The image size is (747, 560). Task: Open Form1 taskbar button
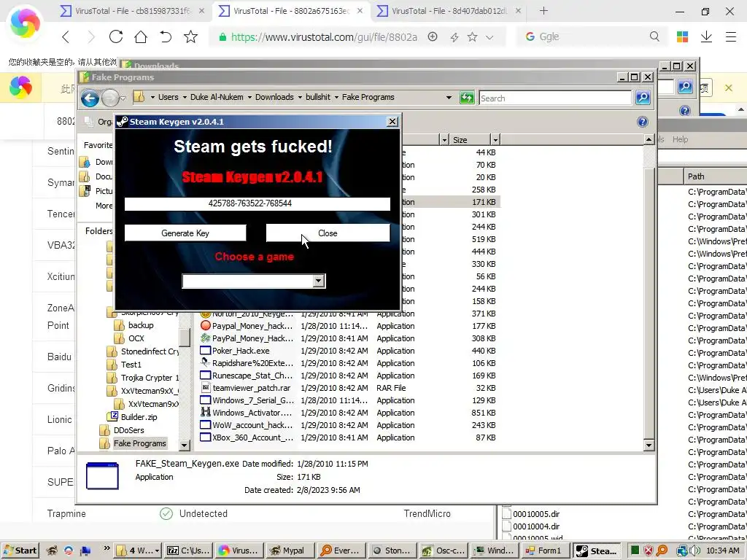(x=544, y=551)
